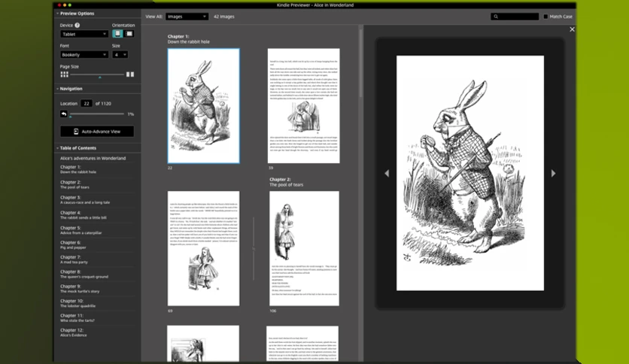
Task: Start the Auto-Advance View
Action: [97, 132]
